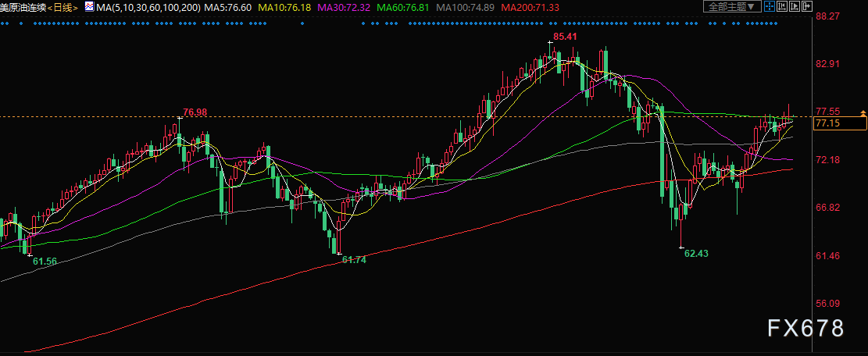The image size is (868, 356).
Task: Select the MA5:76.60 value
Action: pyautogui.click(x=227, y=7)
